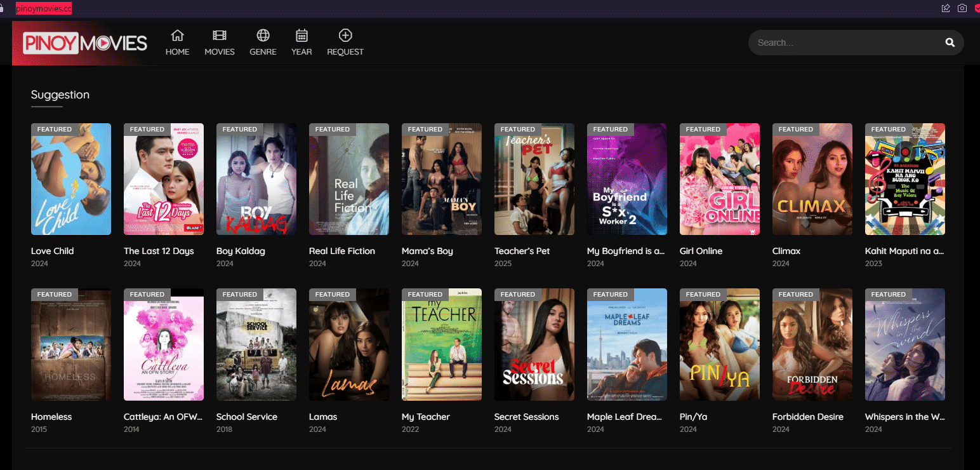This screenshot has height=470, width=980.
Task: Open The Last 12 Days poster
Action: tap(164, 179)
